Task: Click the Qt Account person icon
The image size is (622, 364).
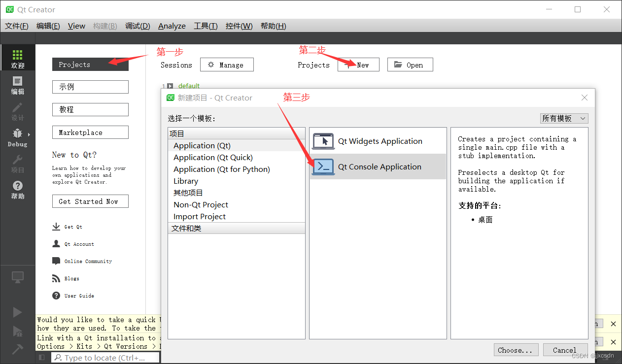Action: point(56,244)
